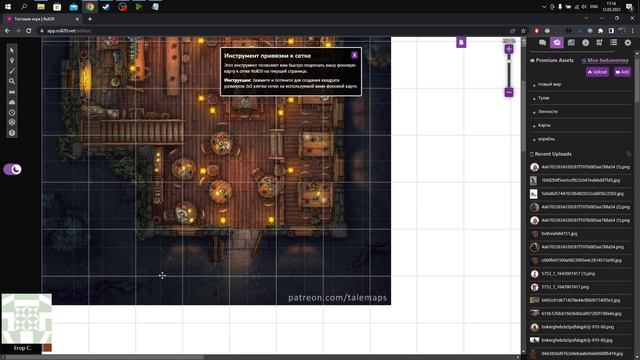Select upload bnkerghebdaSpdfabgb3j-970-80.png
640x360 pixels.
coord(580,327)
